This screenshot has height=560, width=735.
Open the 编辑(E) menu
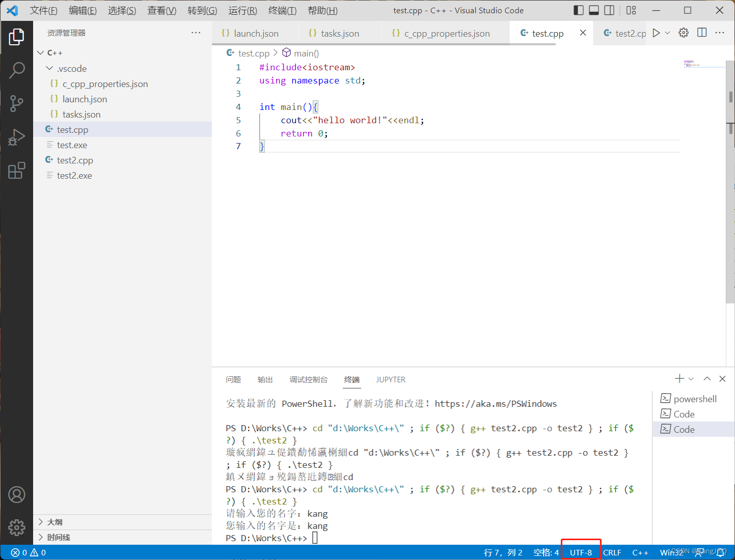pyautogui.click(x=83, y=10)
